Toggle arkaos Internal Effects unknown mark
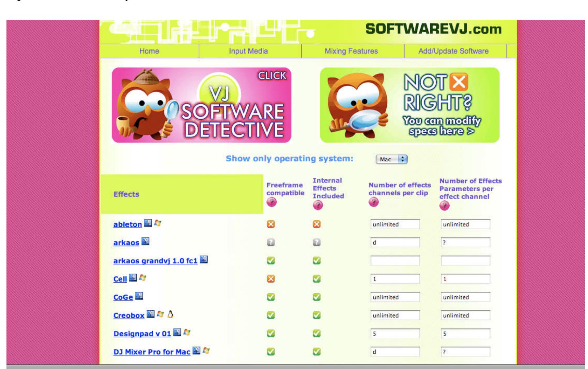The height and width of the screenshot is (369, 588). 317,243
